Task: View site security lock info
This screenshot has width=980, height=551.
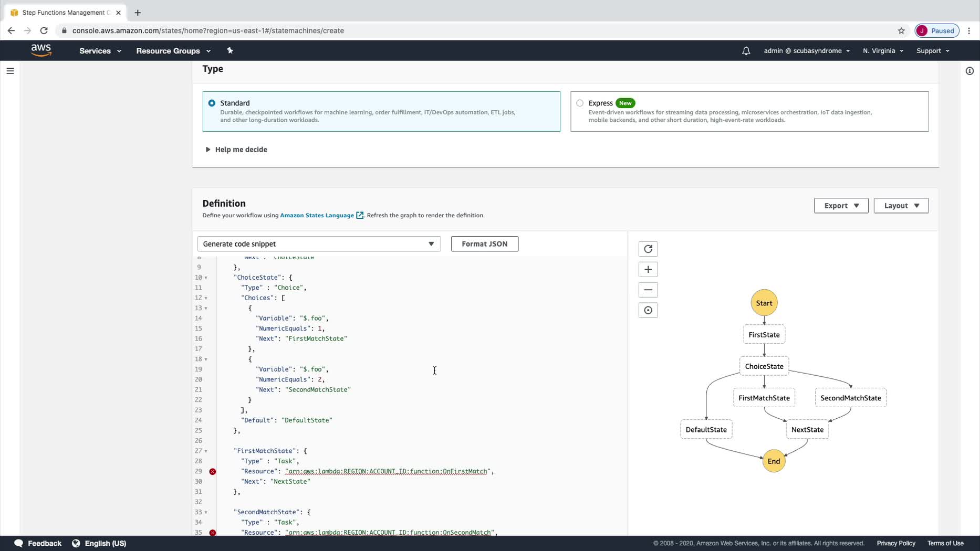Action: [x=64, y=30]
